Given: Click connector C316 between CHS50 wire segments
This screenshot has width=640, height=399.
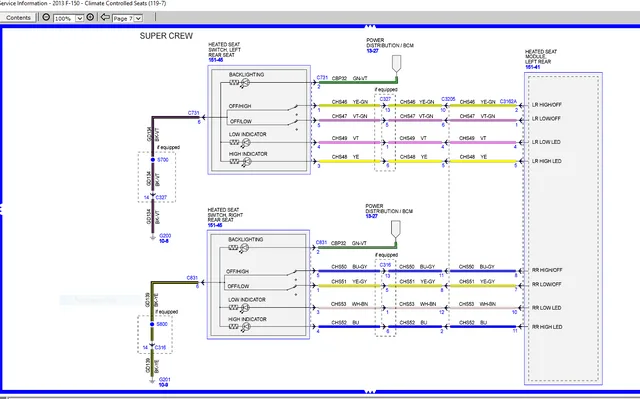Looking at the screenshot, I should [x=385, y=265].
